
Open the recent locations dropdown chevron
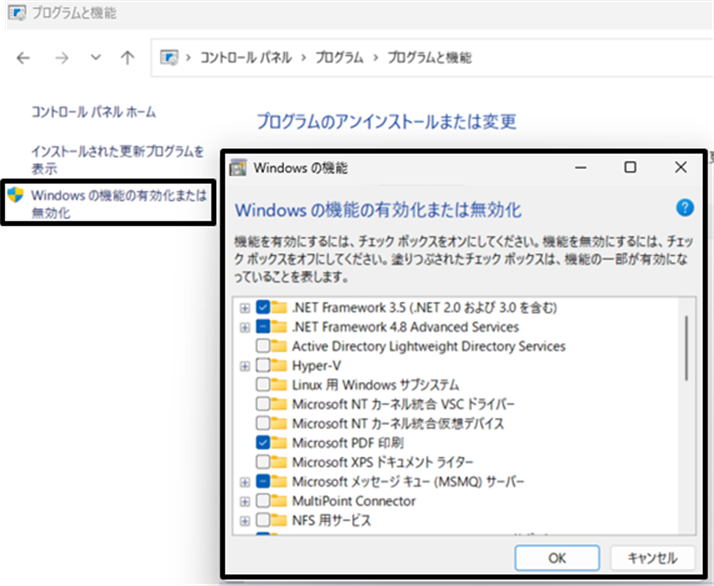pos(96,57)
